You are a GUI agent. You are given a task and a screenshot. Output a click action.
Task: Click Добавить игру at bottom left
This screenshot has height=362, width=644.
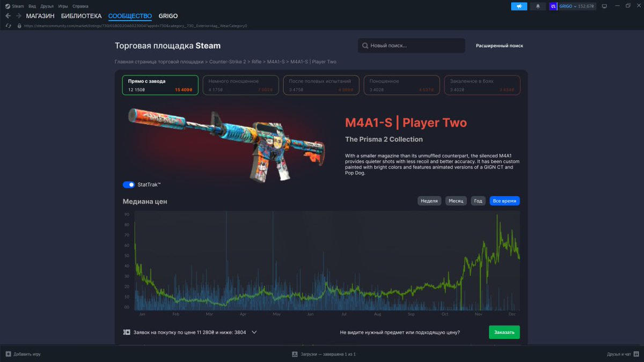[27, 354]
